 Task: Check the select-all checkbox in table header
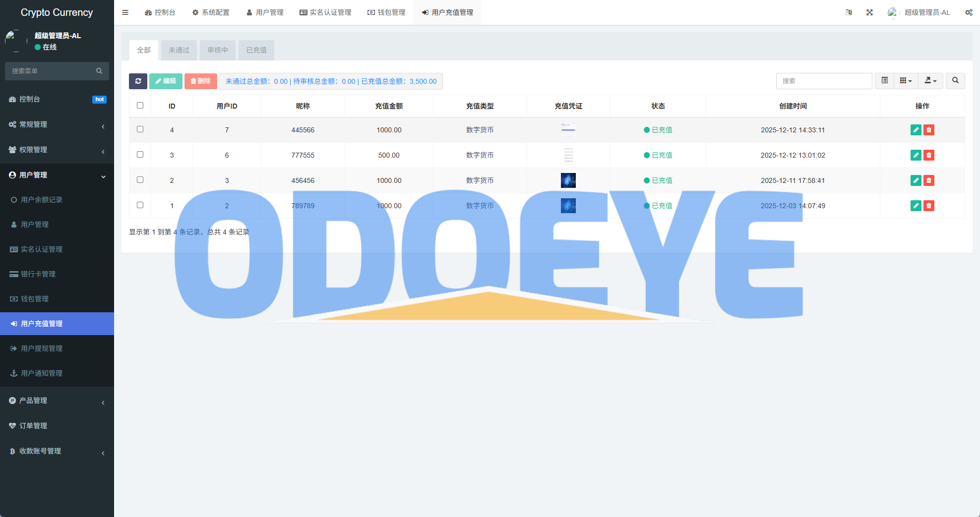[x=140, y=106]
